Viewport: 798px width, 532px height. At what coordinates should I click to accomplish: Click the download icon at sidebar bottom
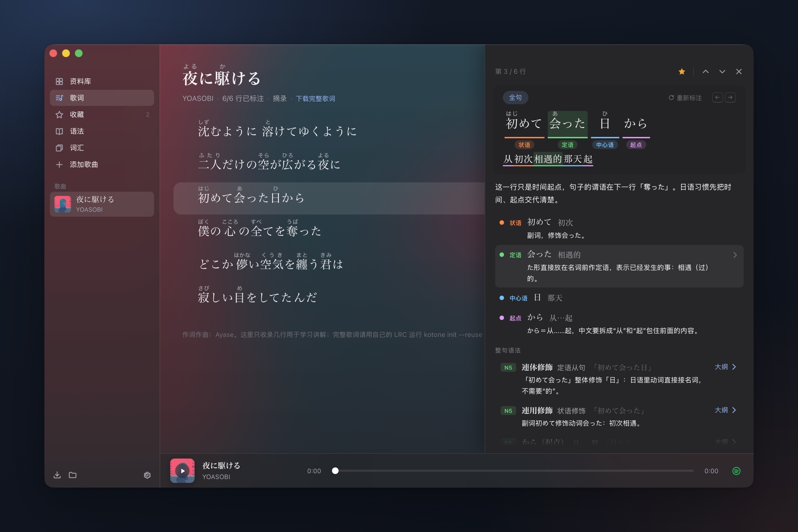click(57, 475)
